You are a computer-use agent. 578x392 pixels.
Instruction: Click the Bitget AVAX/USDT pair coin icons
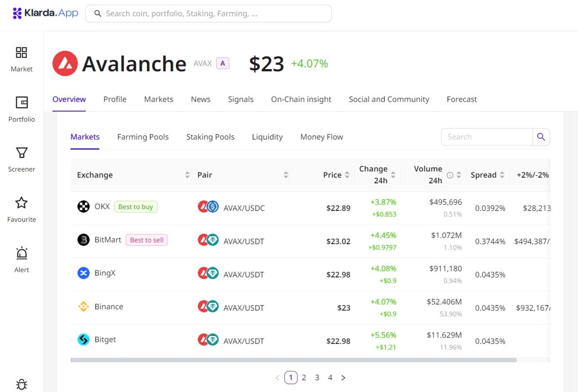(208, 340)
